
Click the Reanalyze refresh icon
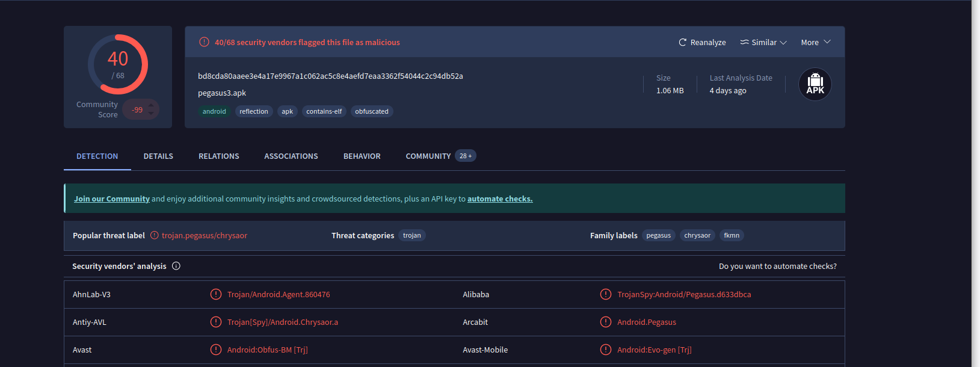(682, 42)
